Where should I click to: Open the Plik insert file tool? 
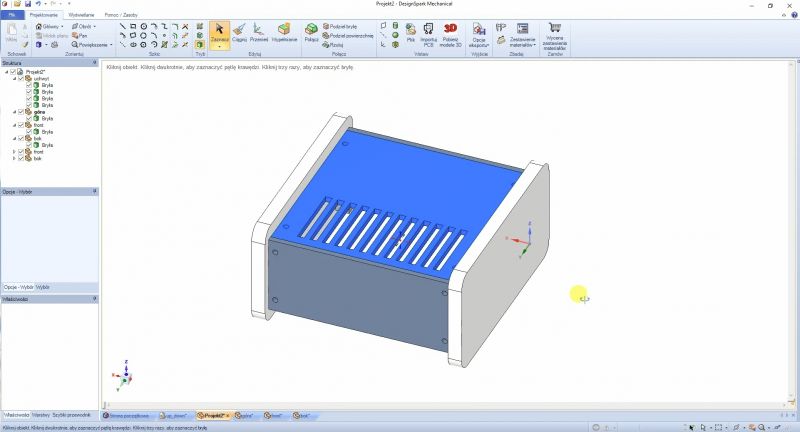411,32
